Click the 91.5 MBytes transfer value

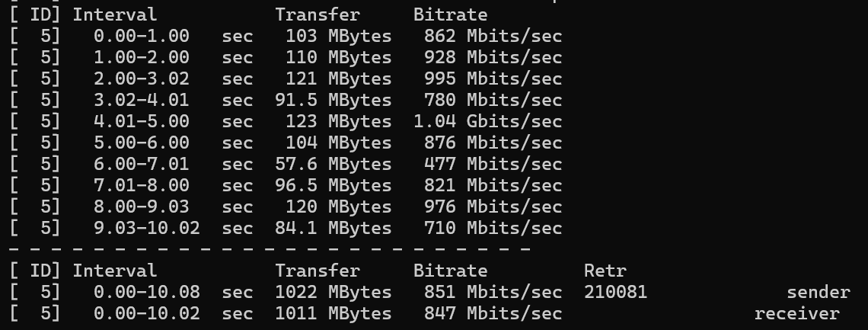click(333, 100)
